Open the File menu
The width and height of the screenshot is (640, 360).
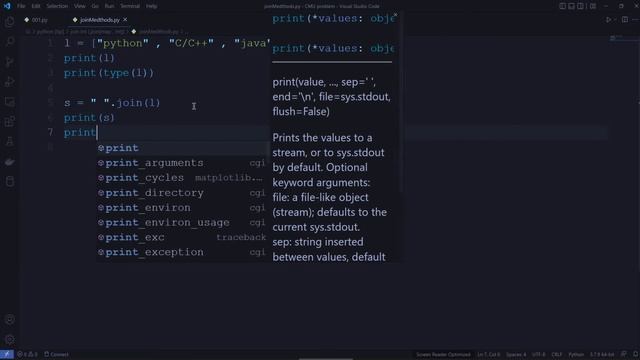click(x=21, y=6)
